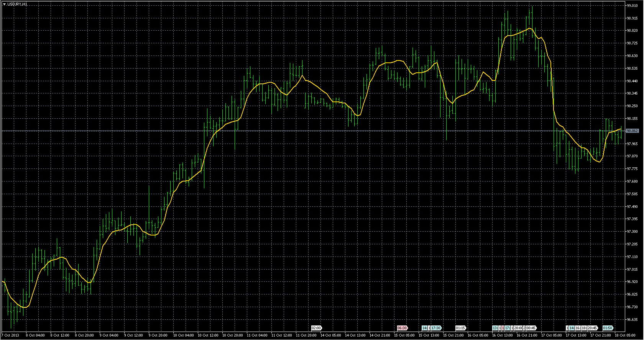This screenshot has width=644, height=340.
Task: Click the 98.250 price scale label
Action: pyautogui.click(x=632, y=106)
